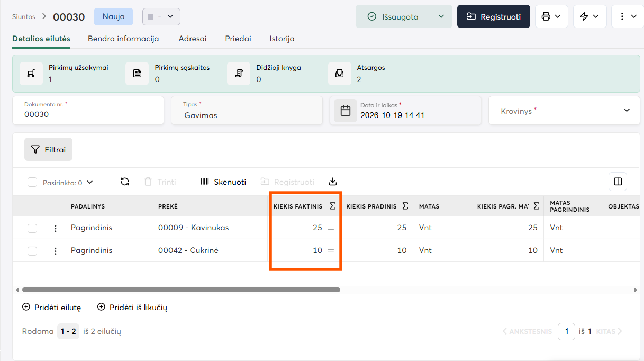Open the color label dropdown beside Nauja

coord(161,16)
